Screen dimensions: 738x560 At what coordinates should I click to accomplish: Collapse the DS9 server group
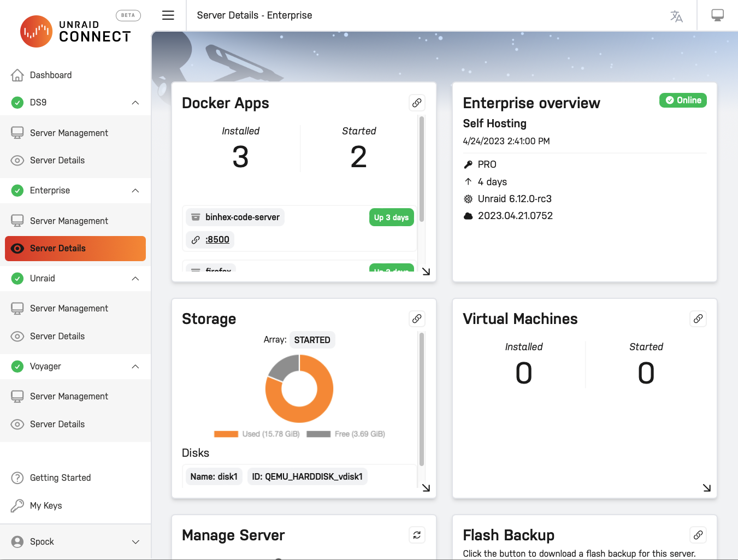coord(135,103)
